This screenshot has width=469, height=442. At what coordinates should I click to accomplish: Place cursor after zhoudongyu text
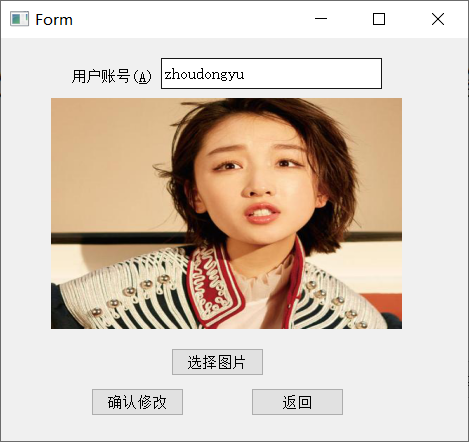click(245, 74)
